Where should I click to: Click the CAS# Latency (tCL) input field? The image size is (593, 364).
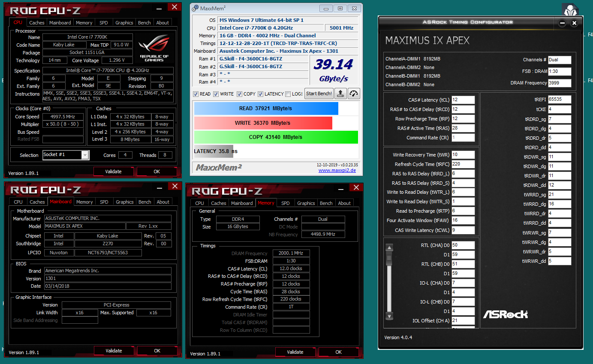[x=463, y=100]
